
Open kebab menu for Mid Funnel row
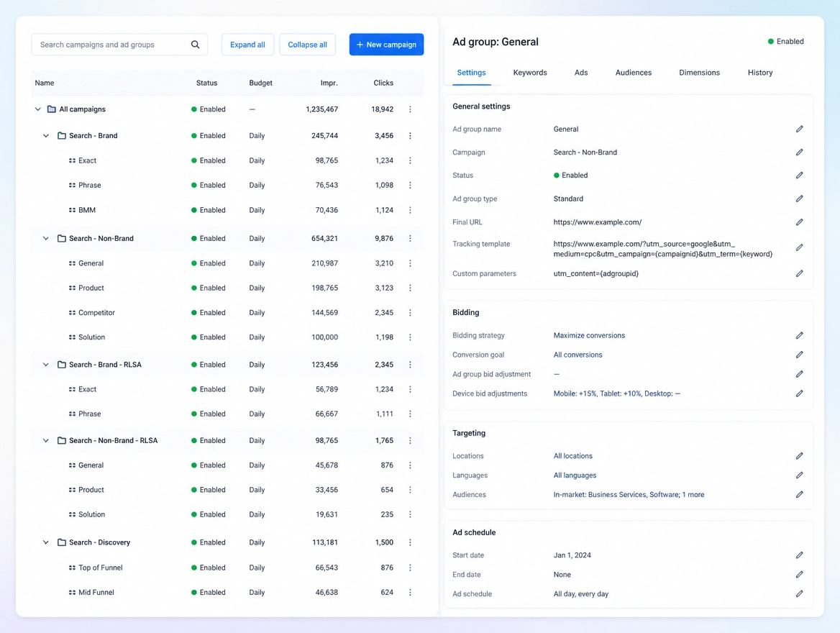click(411, 592)
